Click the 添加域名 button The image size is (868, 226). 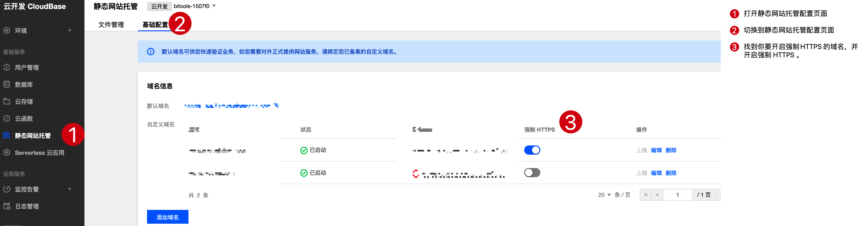coord(168,217)
